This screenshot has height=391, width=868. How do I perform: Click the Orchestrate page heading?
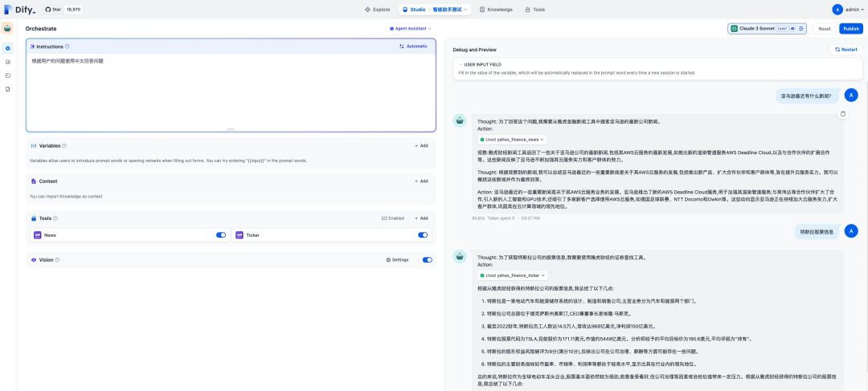pyautogui.click(x=41, y=28)
